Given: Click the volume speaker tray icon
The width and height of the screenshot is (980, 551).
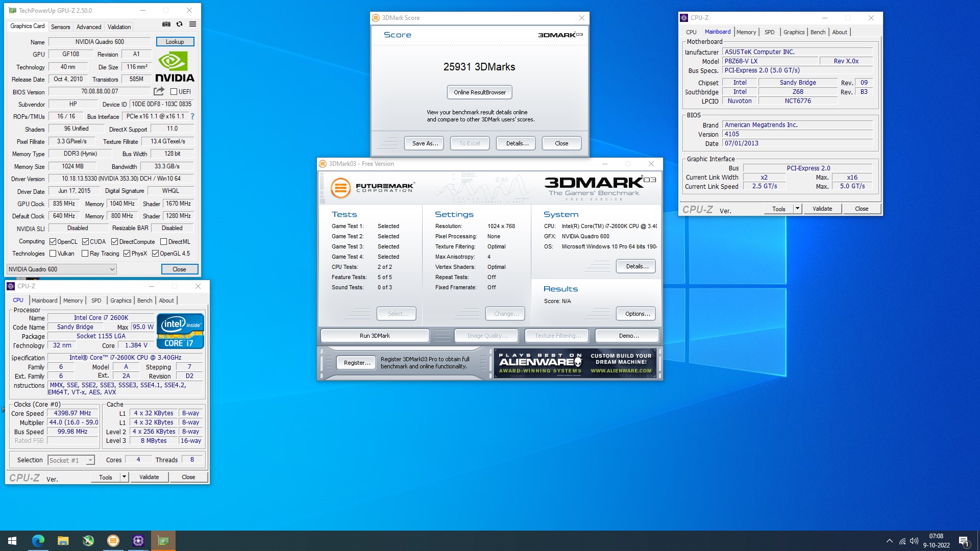Looking at the screenshot, I should [914, 541].
